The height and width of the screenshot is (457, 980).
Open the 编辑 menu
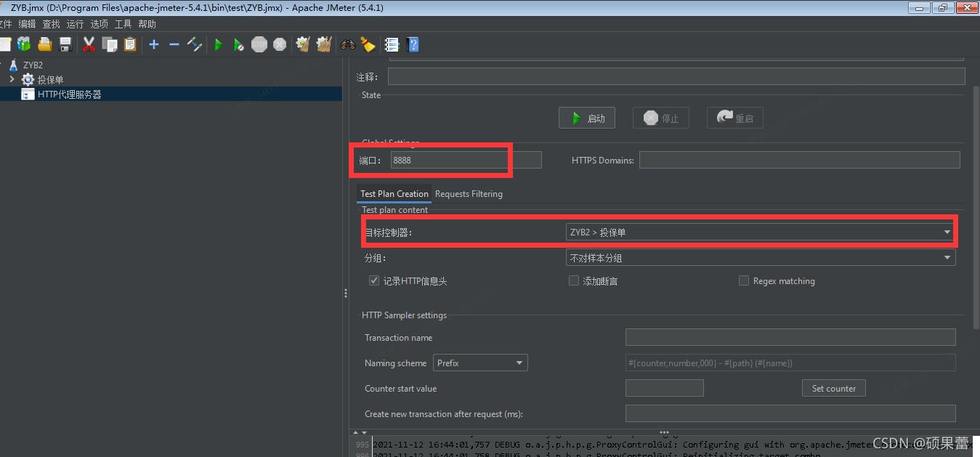click(27, 24)
